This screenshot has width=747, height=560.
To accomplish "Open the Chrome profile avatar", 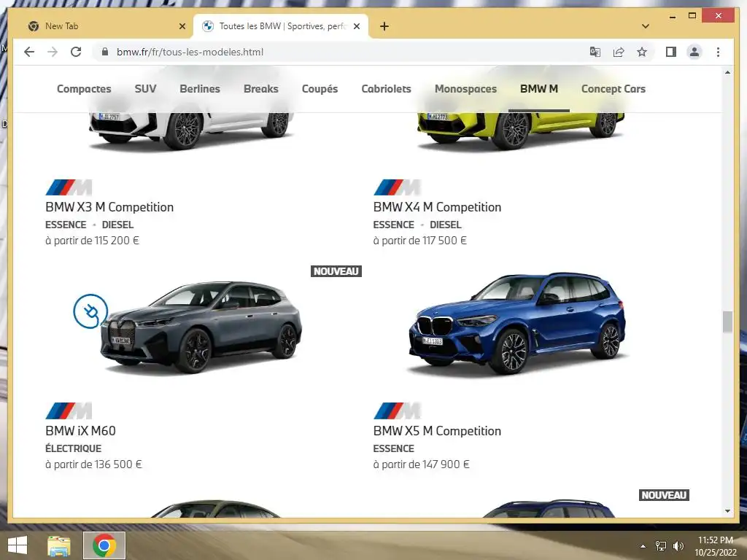I will (694, 52).
